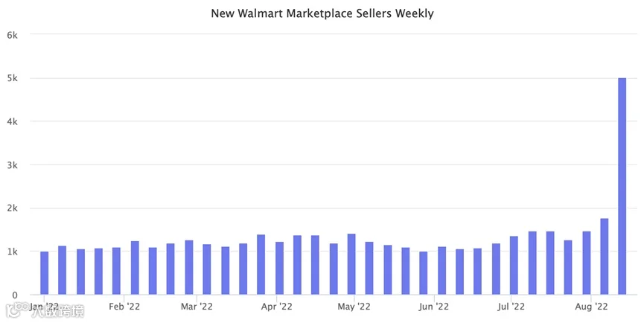Click the bar directly above Feb '22 tick

pyautogui.click(x=117, y=271)
